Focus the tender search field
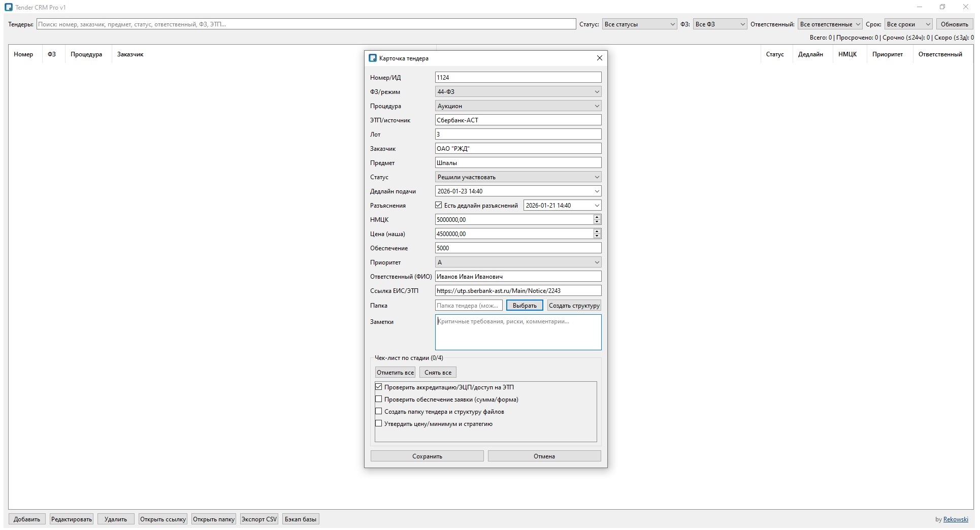Viewport: 980px width, 530px height. coord(306,24)
